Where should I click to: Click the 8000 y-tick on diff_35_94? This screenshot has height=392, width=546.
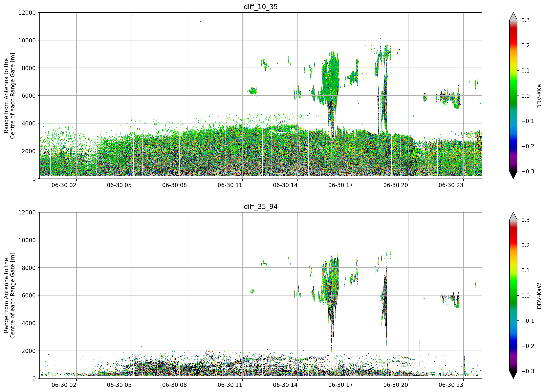click(29, 268)
